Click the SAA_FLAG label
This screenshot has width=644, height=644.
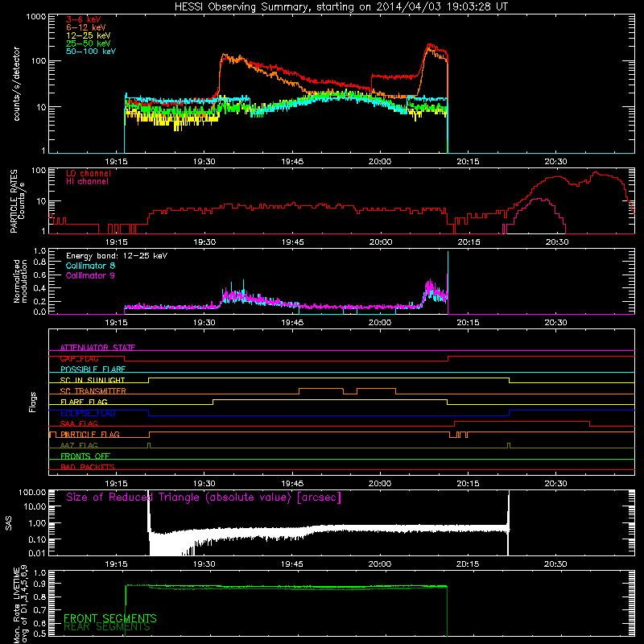click(x=79, y=423)
